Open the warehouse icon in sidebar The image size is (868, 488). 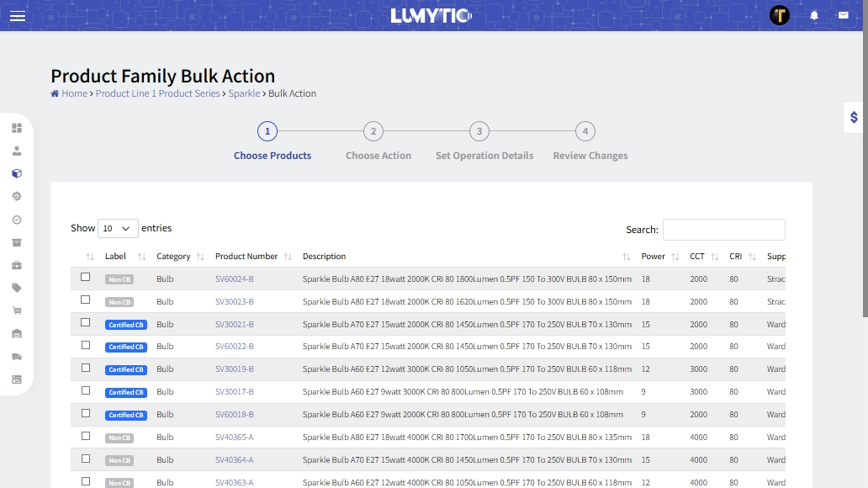click(17, 333)
